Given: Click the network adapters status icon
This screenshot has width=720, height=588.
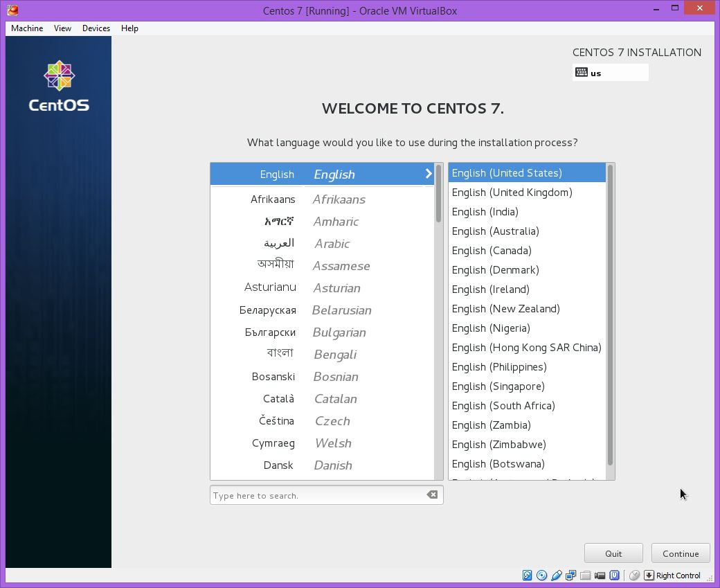Looking at the screenshot, I should (570, 575).
